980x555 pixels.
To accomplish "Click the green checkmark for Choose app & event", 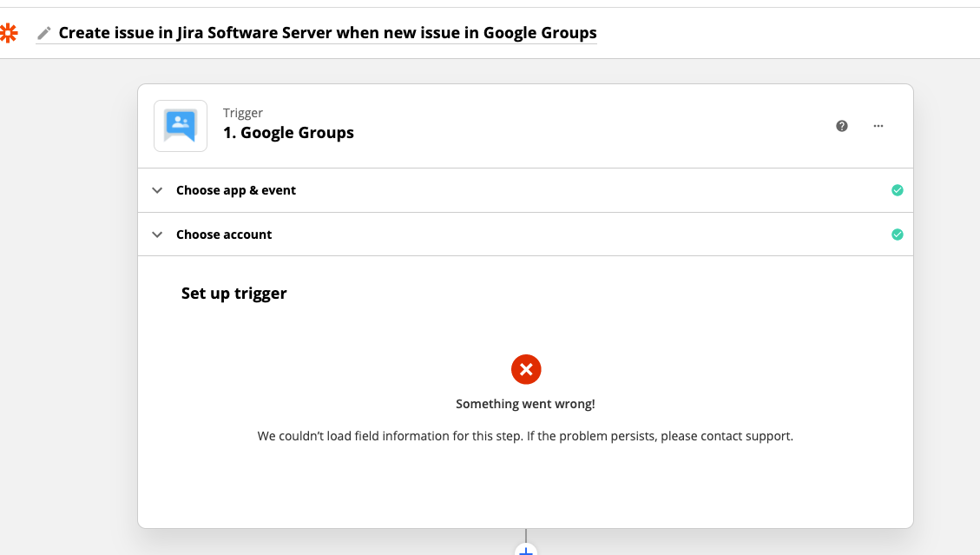I will click(x=898, y=190).
